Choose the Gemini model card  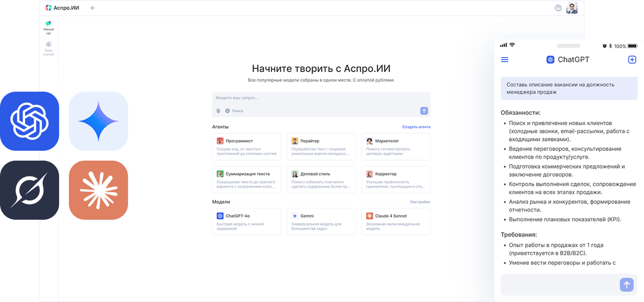(x=322, y=221)
